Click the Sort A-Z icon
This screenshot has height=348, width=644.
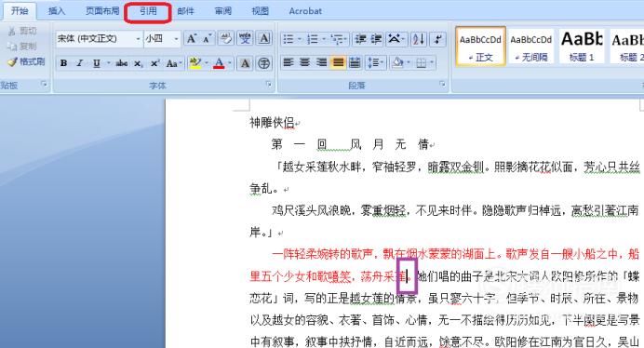(x=419, y=39)
